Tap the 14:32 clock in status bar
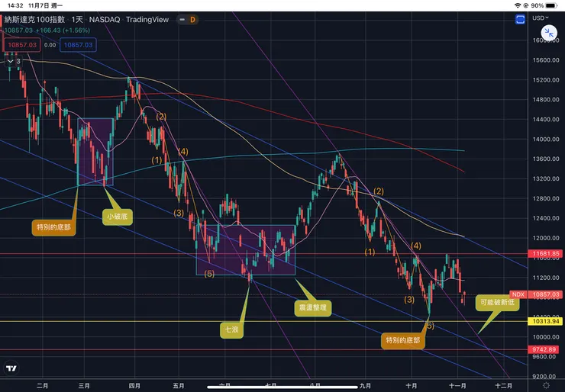This screenshot has height=392, width=565. pyautogui.click(x=15, y=5)
